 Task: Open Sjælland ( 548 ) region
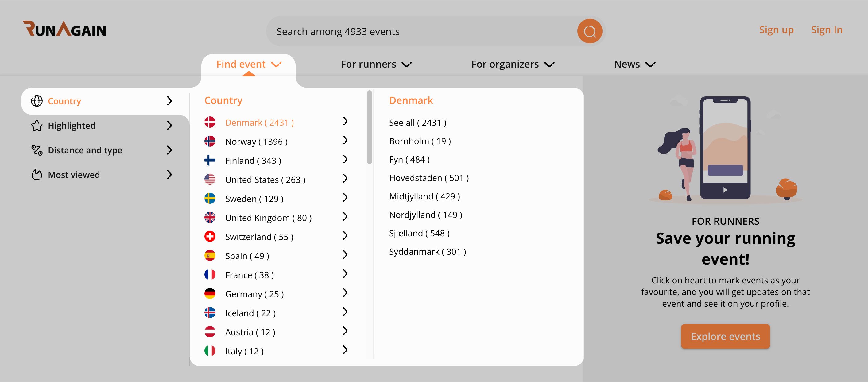[419, 233]
